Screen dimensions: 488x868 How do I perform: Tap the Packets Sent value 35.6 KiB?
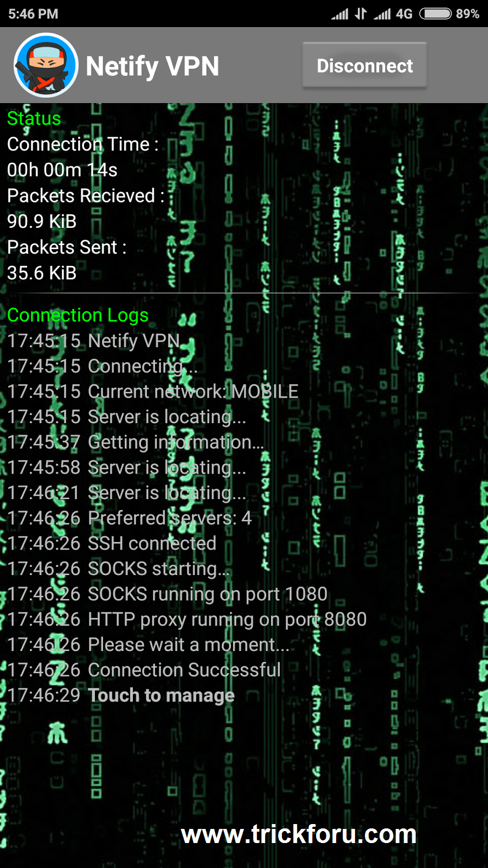click(42, 273)
